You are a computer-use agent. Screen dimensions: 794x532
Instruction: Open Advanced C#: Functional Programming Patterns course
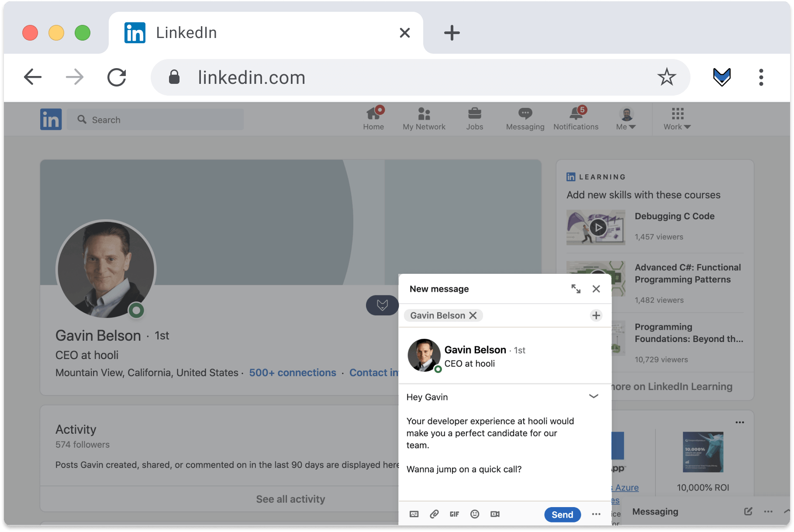coord(688,273)
